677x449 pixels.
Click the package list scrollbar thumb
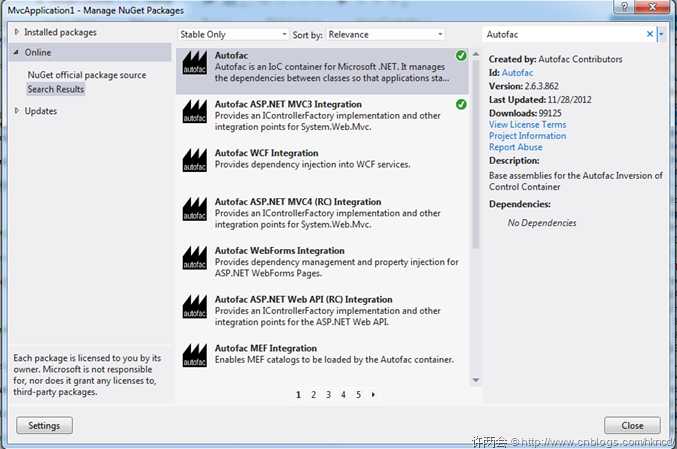pyautogui.click(x=476, y=155)
